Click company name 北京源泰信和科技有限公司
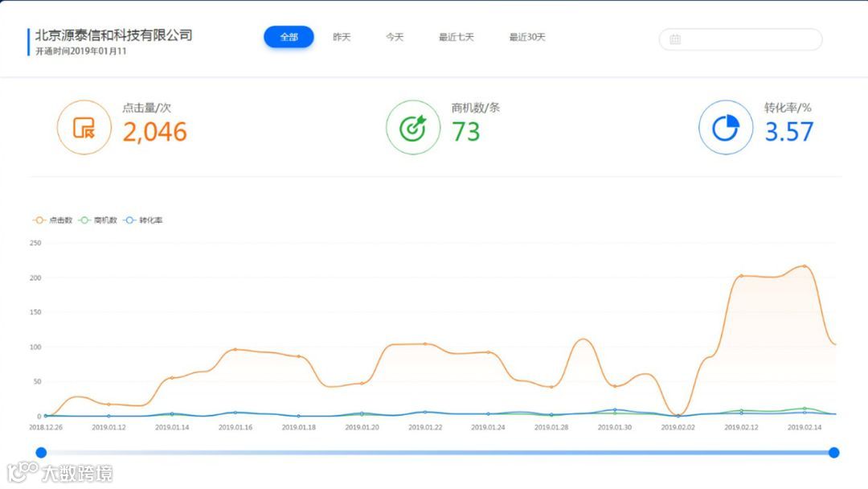868x489 pixels. coord(113,35)
